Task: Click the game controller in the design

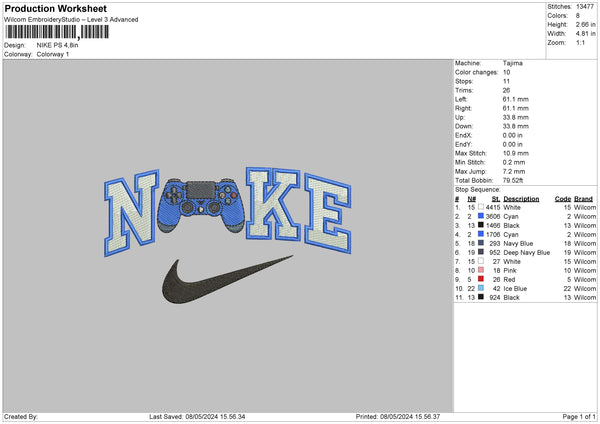Action: pos(201,205)
